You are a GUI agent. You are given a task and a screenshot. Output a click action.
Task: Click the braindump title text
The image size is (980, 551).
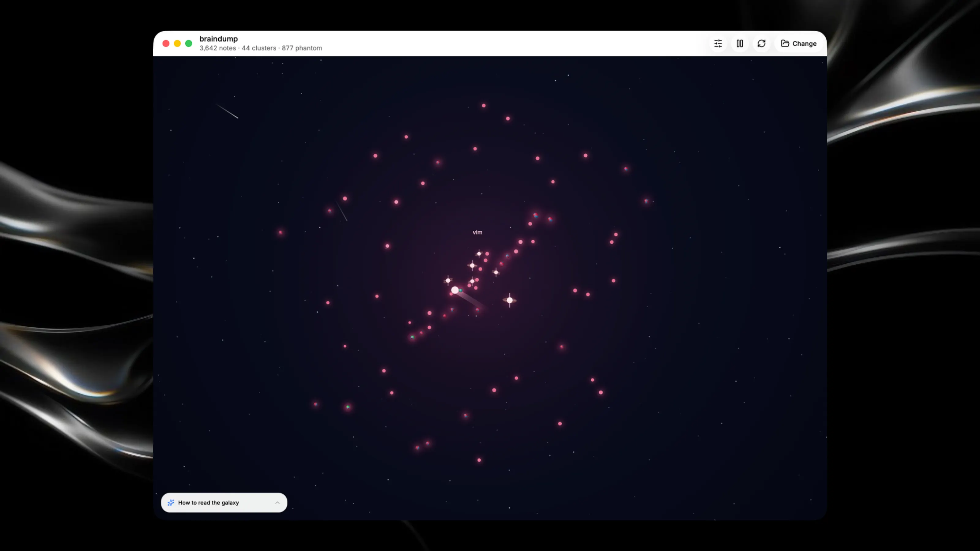point(218,39)
